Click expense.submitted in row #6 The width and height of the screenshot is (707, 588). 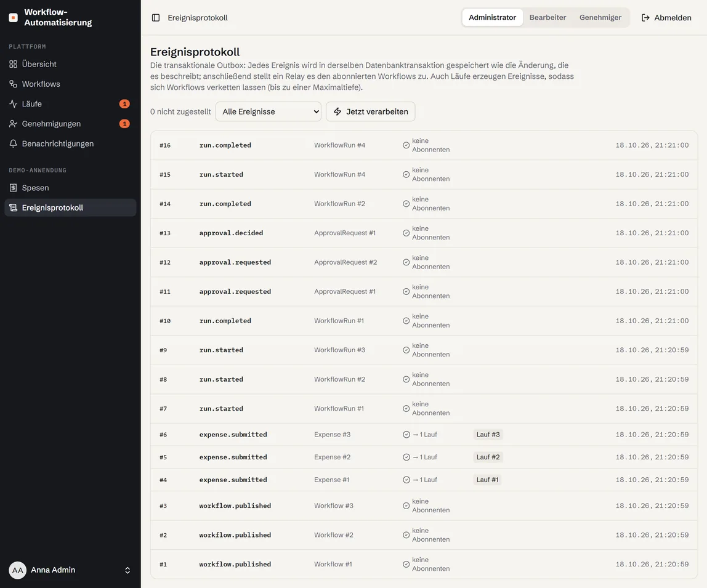click(233, 434)
